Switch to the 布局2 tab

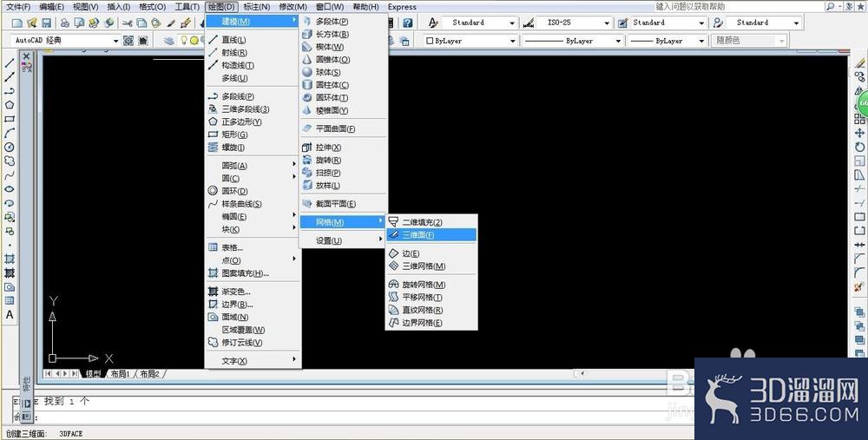click(149, 374)
